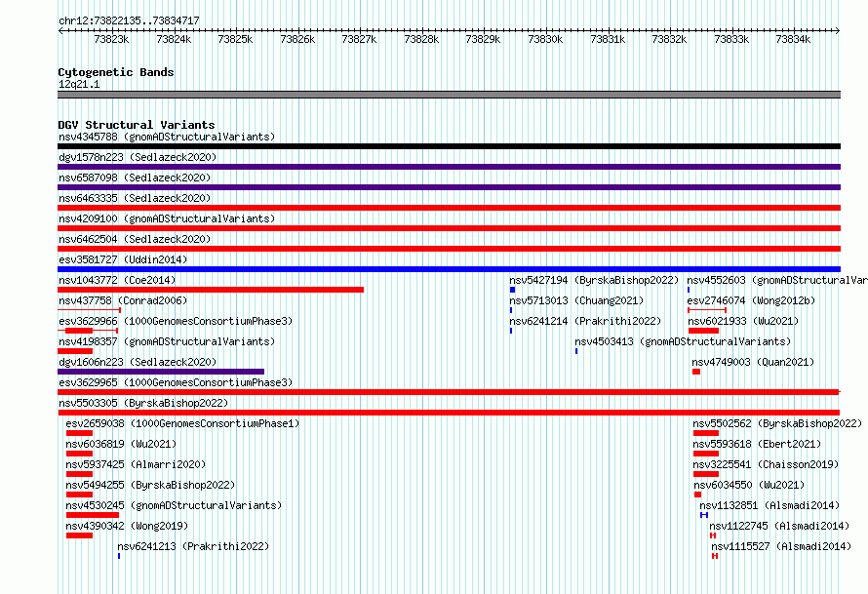Click the blue nsv1132851 variant glyph
This screenshot has height=594, width=868.
click(x=704, y=515)
